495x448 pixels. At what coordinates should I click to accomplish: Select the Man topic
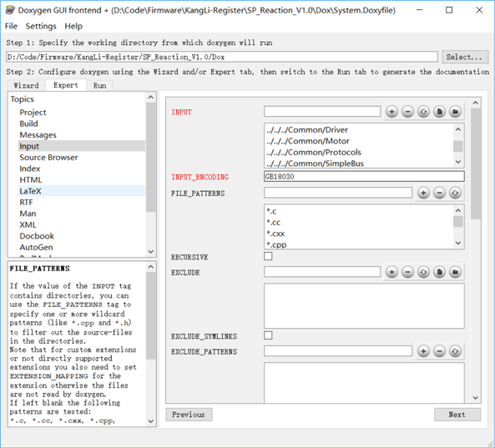pyautogui.click(x=28, y=214)
